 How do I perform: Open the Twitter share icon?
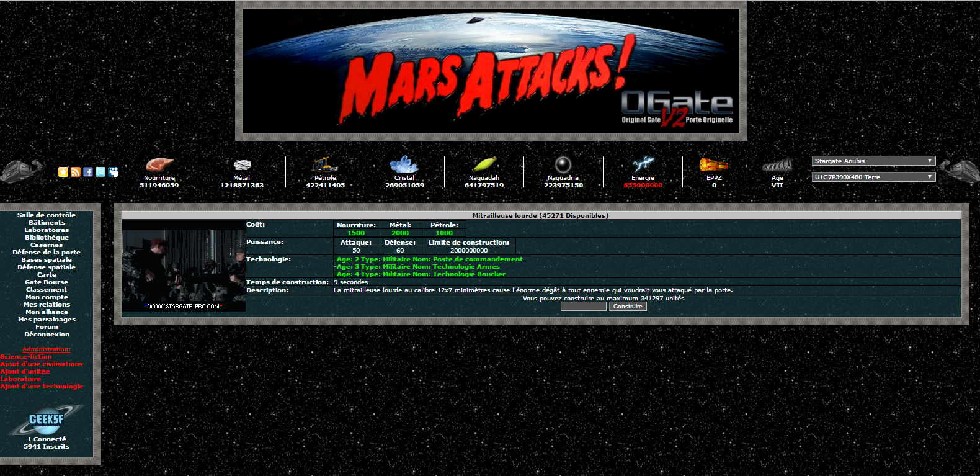click(100, 172)
